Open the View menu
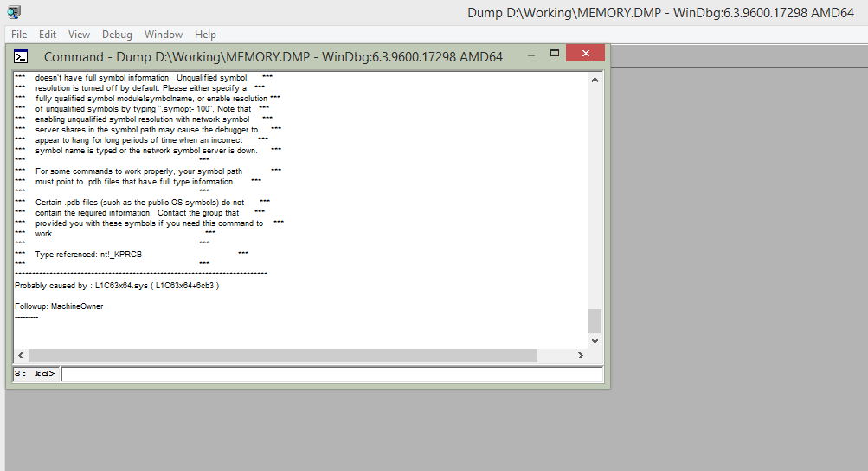Screen dimensions: 868x471 [79, 35]
